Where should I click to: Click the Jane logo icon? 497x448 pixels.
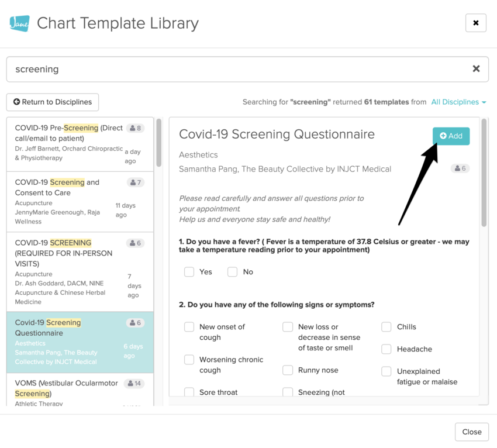coord(19,23)
